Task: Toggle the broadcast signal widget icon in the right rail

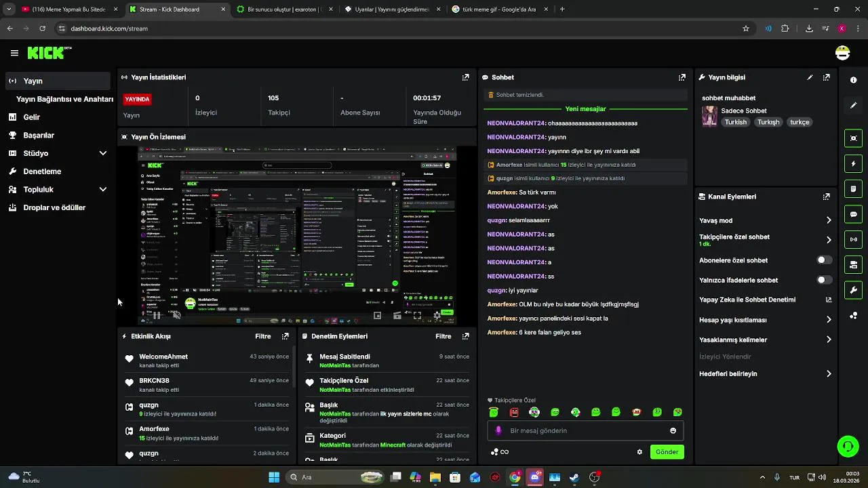Action: (x=853, y=239)
